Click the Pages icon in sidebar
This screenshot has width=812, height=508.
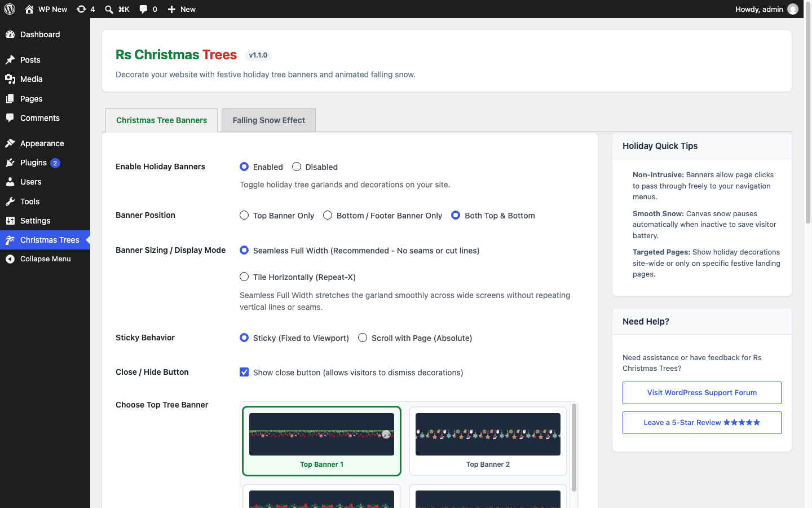coord(10,99)
